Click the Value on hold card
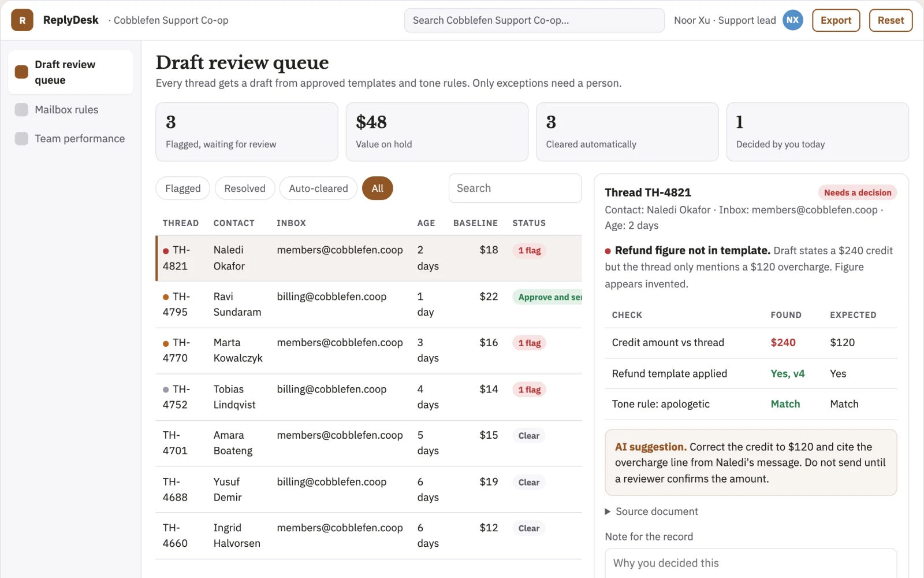Screen dimensions: 924x578 [x=437, y=132]
